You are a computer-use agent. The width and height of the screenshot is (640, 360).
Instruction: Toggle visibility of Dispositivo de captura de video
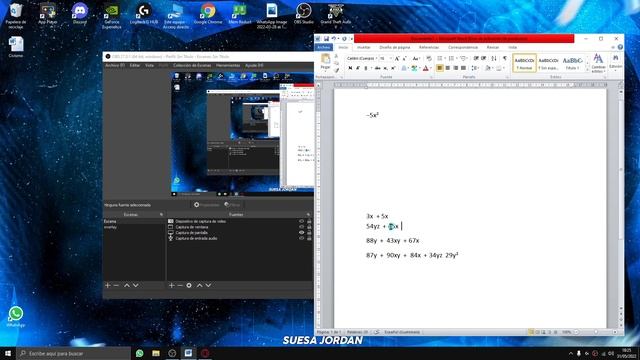tap(302, 221)
